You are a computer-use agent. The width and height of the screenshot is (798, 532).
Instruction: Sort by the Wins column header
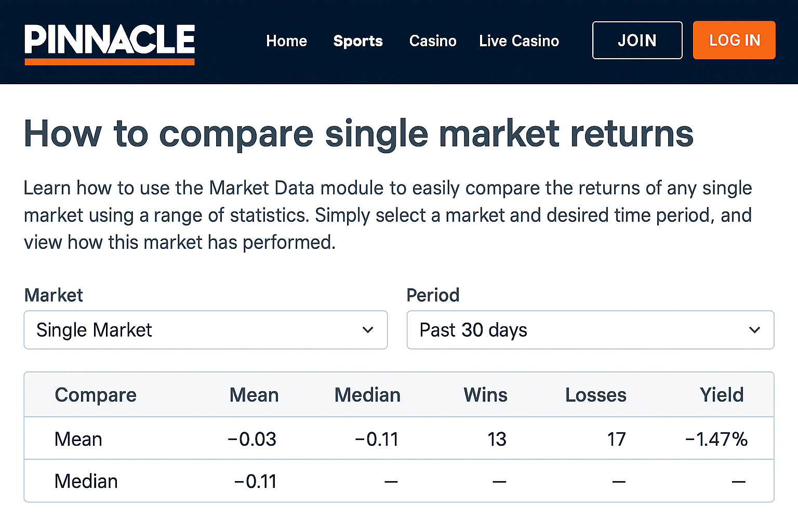[x=485, y=395]
